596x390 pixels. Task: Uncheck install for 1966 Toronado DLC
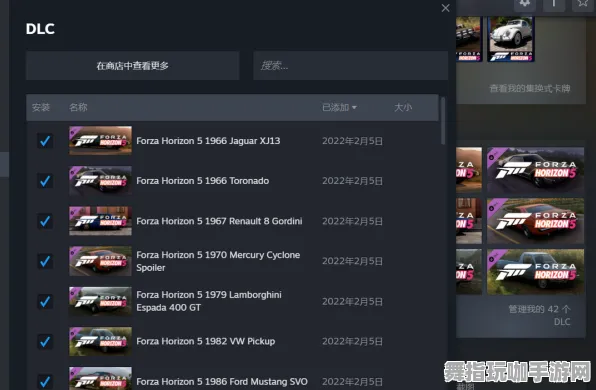[x=45, y=181]
